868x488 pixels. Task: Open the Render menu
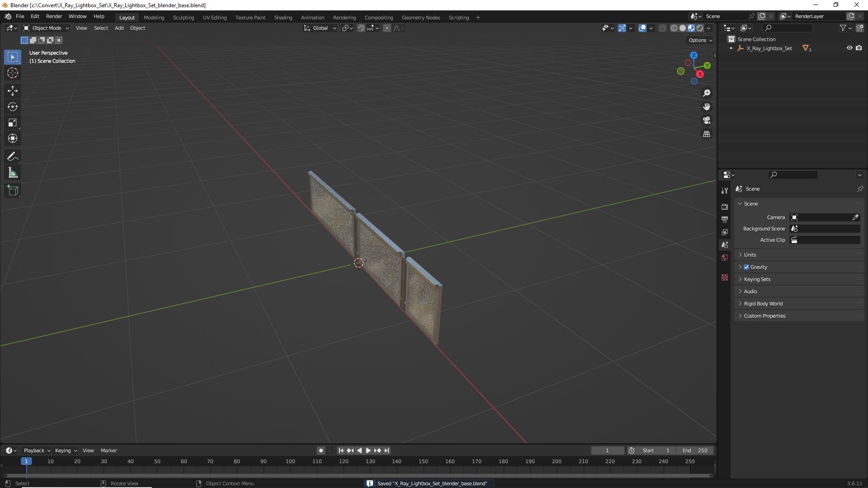click(x=54, y=16)
